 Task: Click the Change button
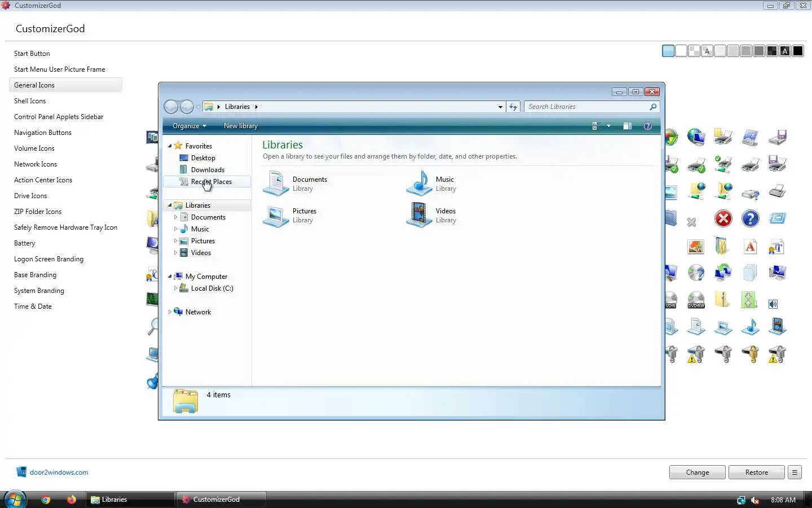[x=698, y=472]
